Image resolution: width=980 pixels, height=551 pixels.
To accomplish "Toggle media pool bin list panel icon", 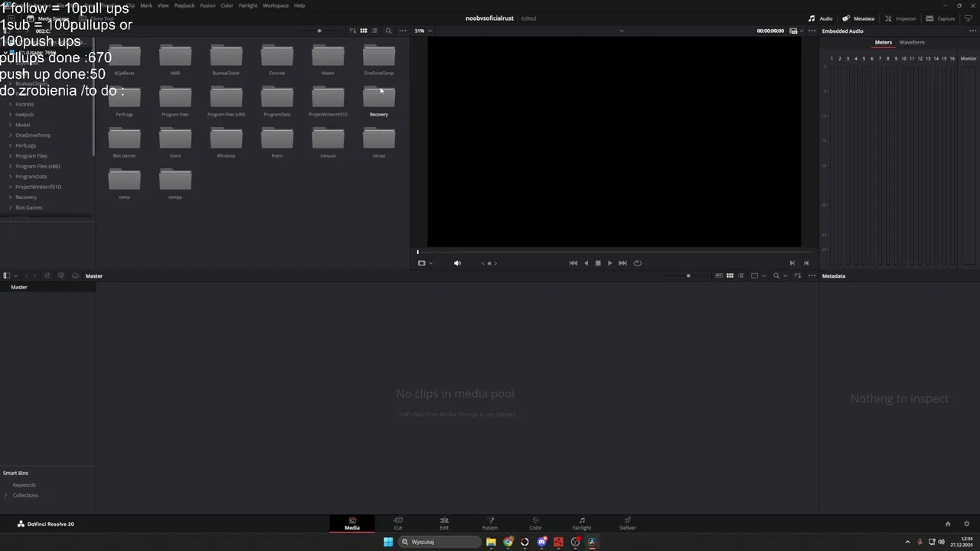I will 7,275.
